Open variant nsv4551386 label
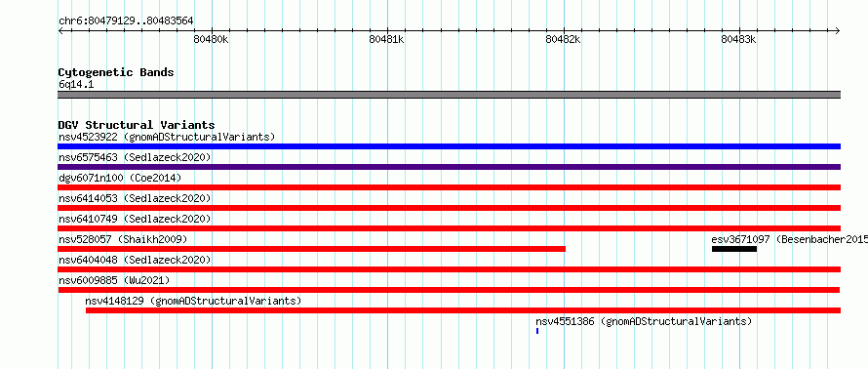 (644, 321)
